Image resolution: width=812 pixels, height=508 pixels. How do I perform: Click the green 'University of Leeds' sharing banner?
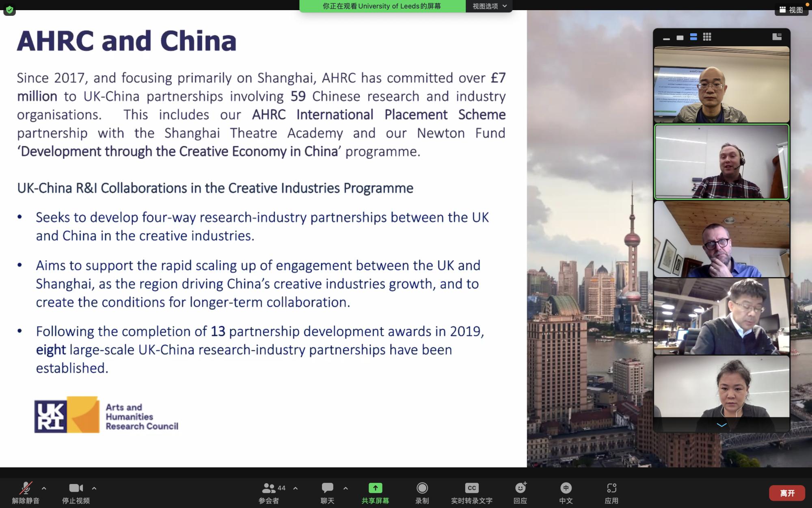(x=382, y=6)
